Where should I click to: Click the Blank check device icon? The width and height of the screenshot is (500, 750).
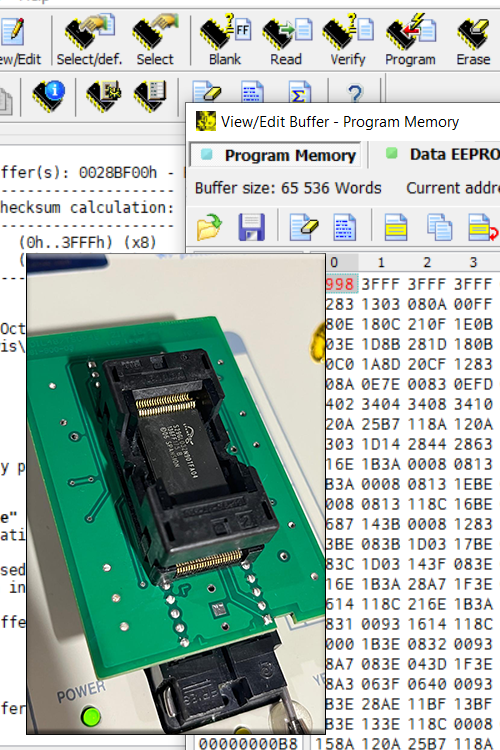[225, 41]
